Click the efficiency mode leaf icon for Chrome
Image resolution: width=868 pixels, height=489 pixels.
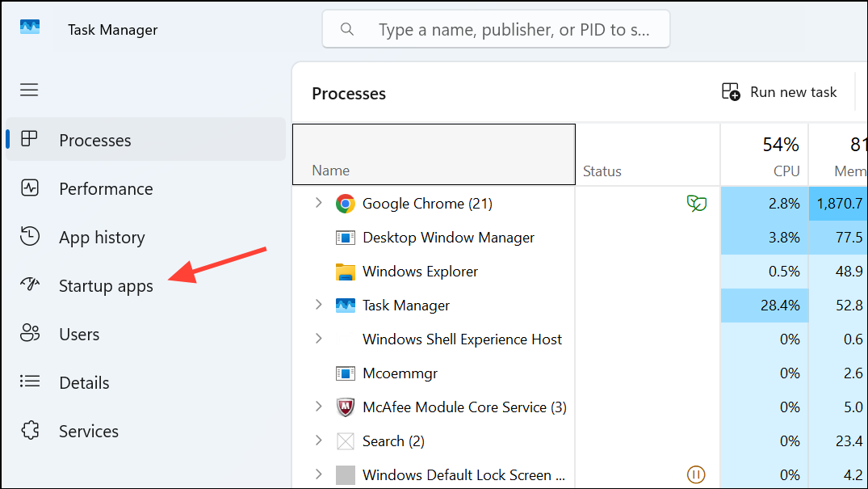pos(696,203)
